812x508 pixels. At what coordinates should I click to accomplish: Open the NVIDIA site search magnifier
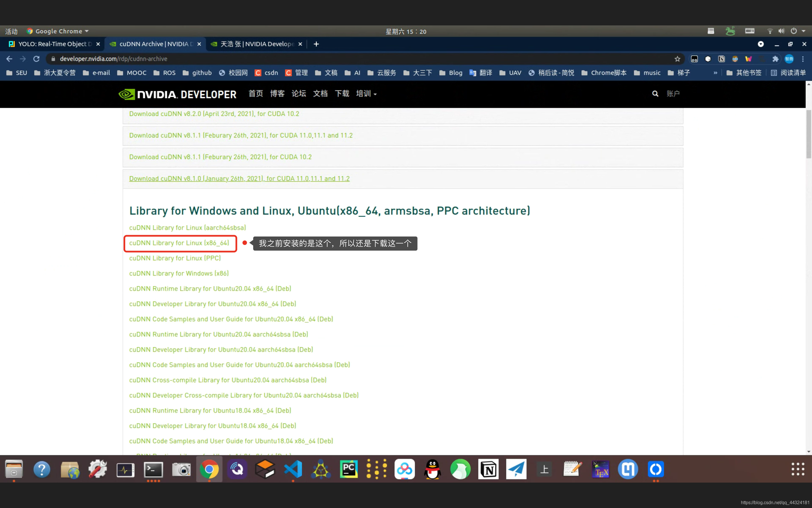655,93
